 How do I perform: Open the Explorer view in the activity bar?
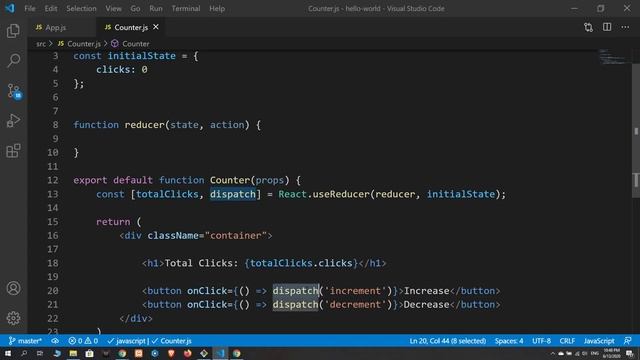click(13, 31)
